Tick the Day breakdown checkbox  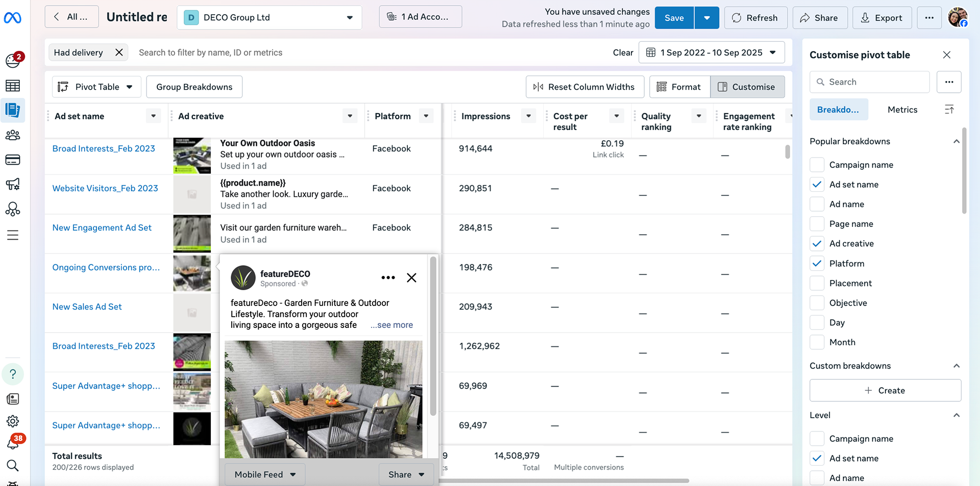tap(817, 323)
